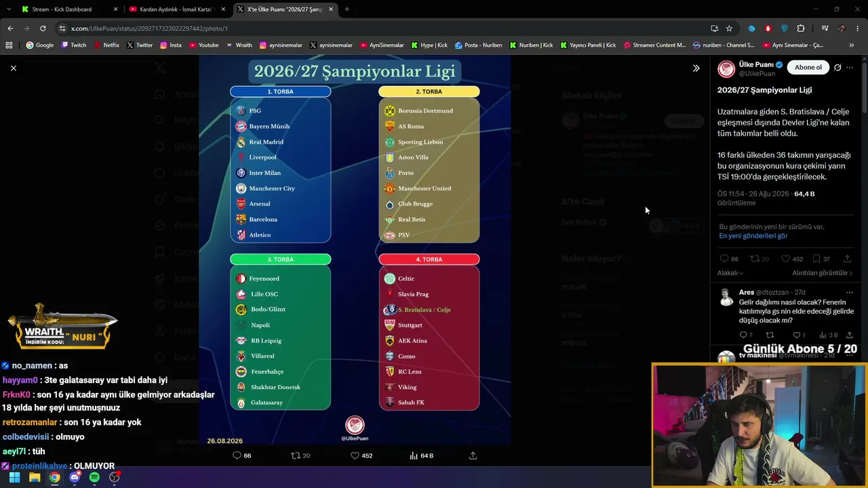Open view stats showing 64 B below photo
Image resolution: width=868 pixels, height=488 pixels.
421,455
